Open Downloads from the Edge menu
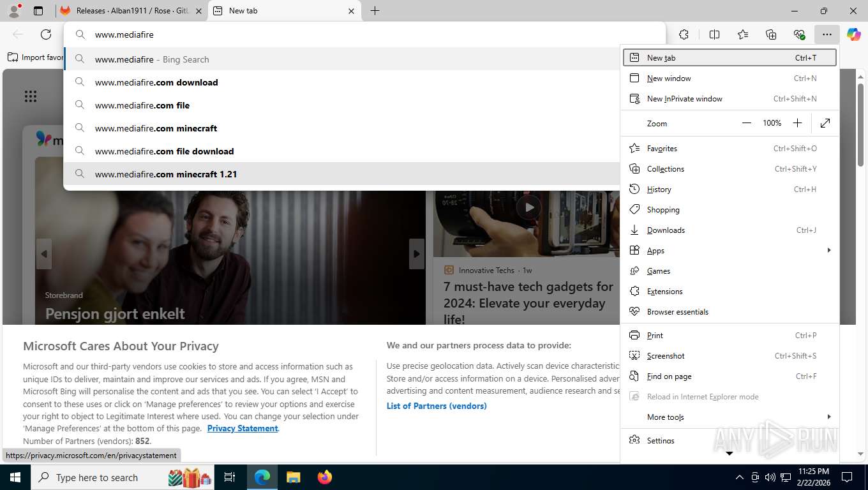 (730, 230)
